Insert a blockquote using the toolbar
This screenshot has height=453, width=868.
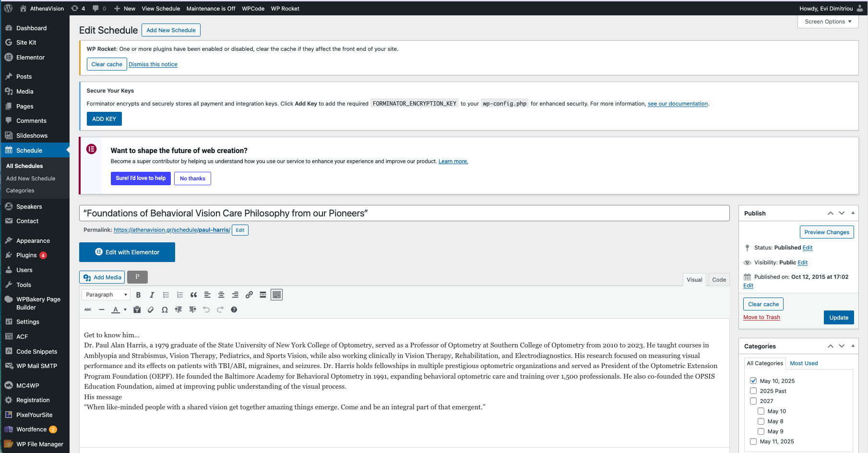click(193, 295)
